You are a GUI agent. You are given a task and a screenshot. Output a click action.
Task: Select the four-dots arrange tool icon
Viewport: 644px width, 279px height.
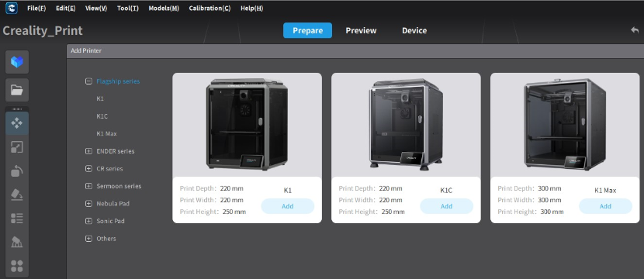[x=17, y=266]
